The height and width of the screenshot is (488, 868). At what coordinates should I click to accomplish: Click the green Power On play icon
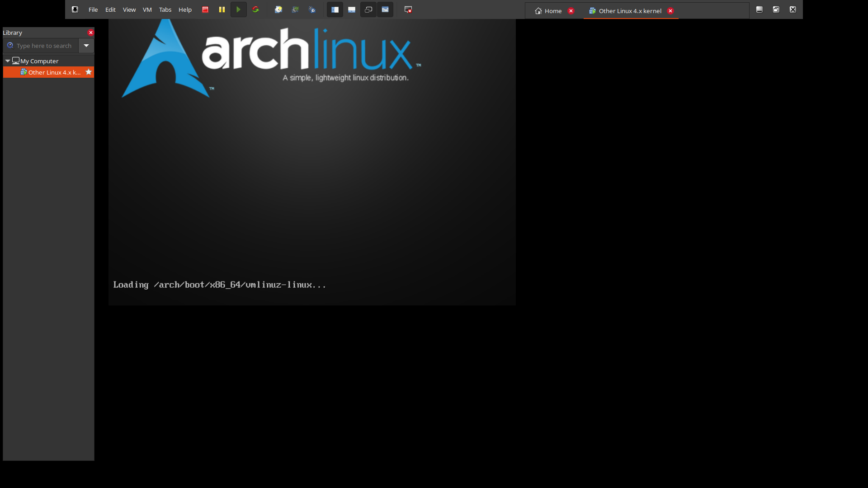[x=238, y=9]
